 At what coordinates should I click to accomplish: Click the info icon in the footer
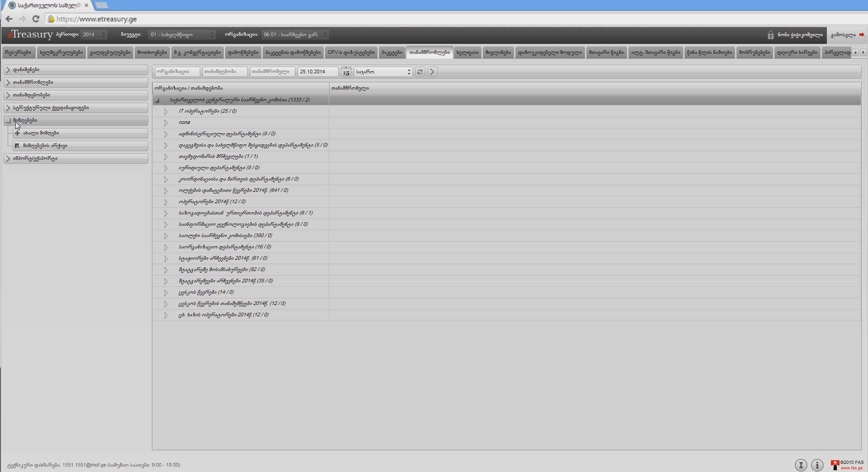pyautogui.click(x=817, y=465)
